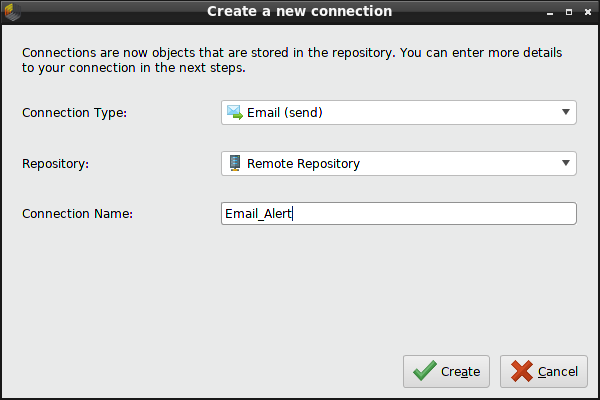Click the Connection Name label
Screen dimensions: 600x400
[77, 214]
